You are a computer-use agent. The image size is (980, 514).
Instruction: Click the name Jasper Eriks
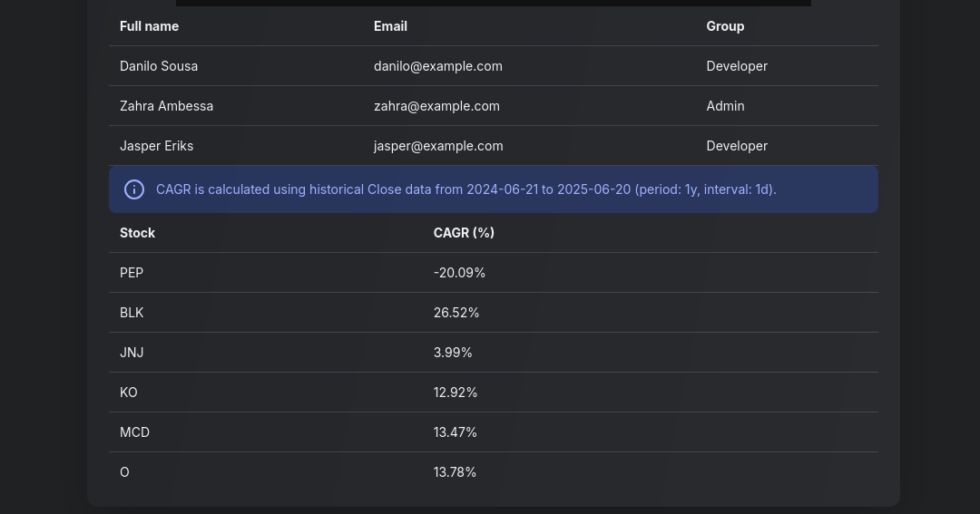coord(157,146)
